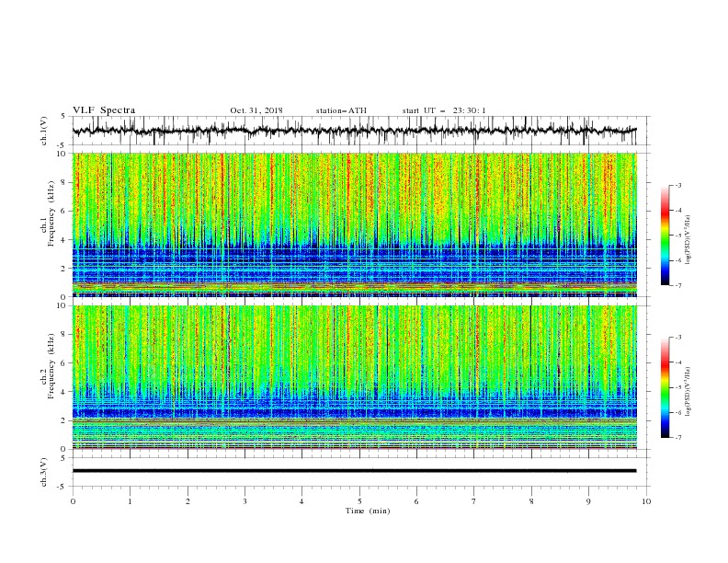The height and width of the screenshot is (563, 728).
Task: Click the ch.1 spectrogram color bar
Action: point(665,236)
